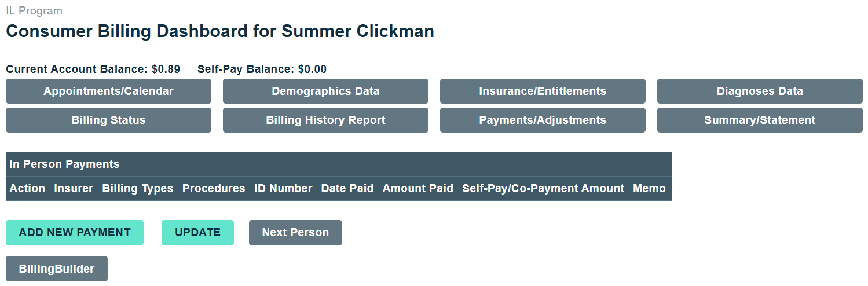Go to Demographics Data
868x286 pixels.
click(325, 91)
